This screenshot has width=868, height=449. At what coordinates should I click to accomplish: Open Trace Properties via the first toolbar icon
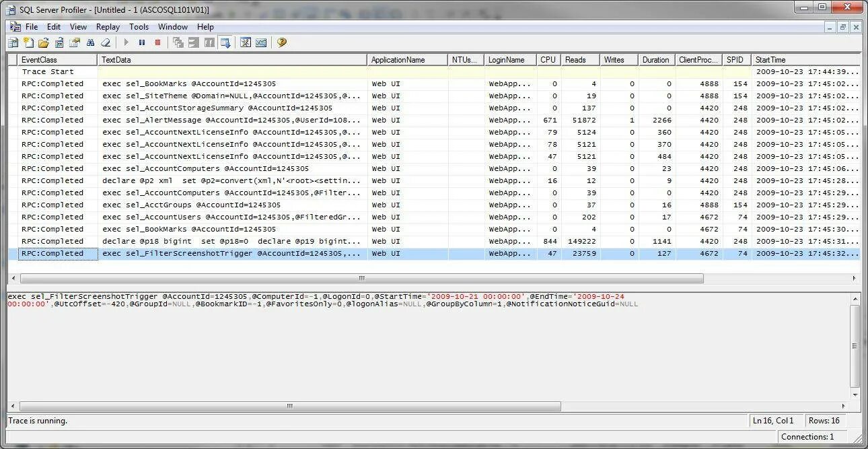point(13,42)
